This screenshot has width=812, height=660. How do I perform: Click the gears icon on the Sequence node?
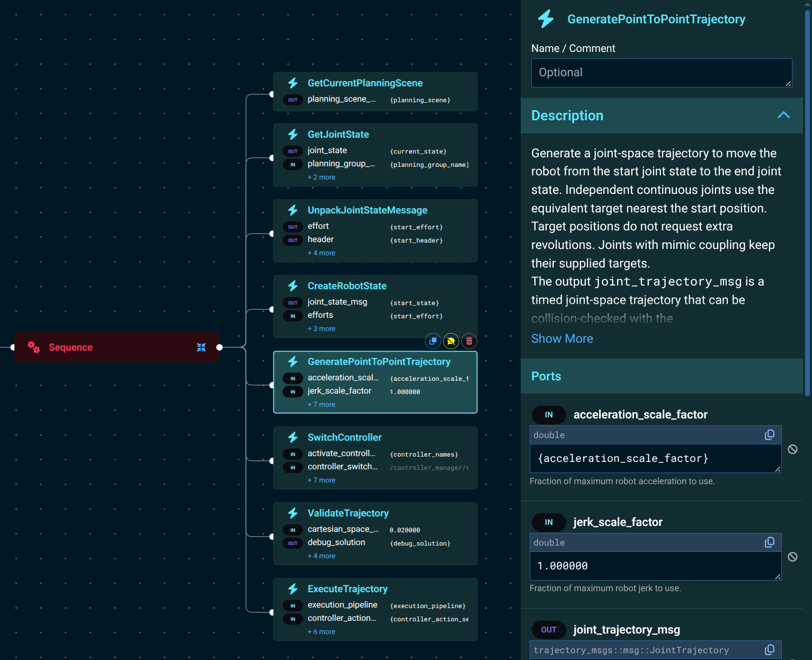coord(34,347)
